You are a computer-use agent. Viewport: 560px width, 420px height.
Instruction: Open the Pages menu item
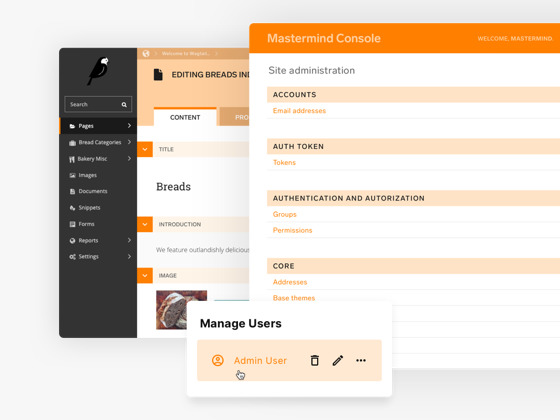pyautogui.click(x=98, y=126)
